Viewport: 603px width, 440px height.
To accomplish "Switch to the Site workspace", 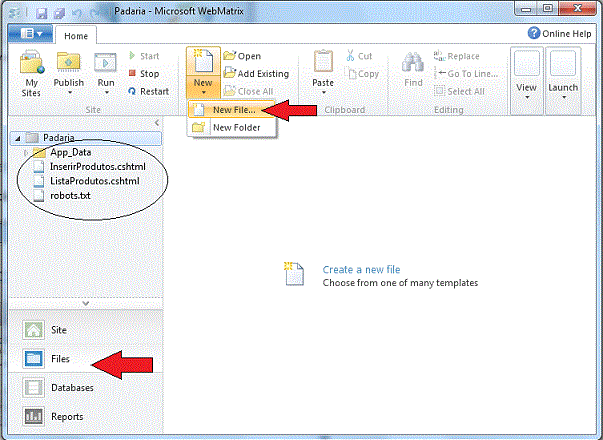I will (x=85, y=330).
